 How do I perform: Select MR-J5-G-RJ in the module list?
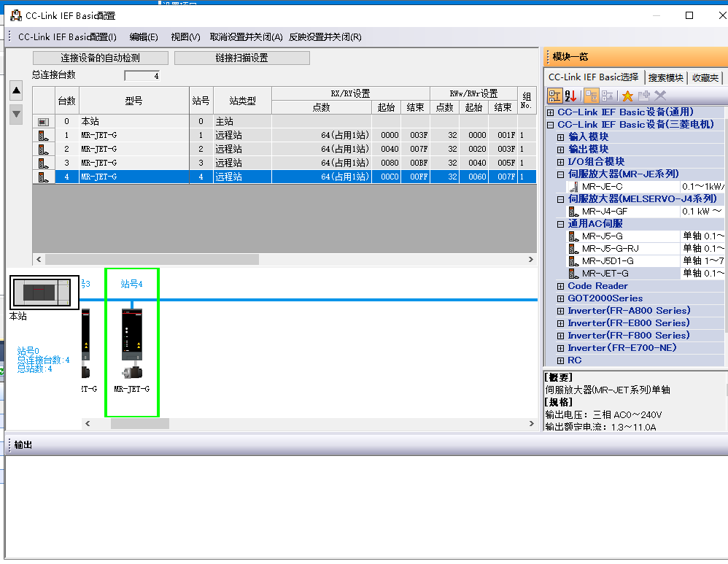click(610, 249)
